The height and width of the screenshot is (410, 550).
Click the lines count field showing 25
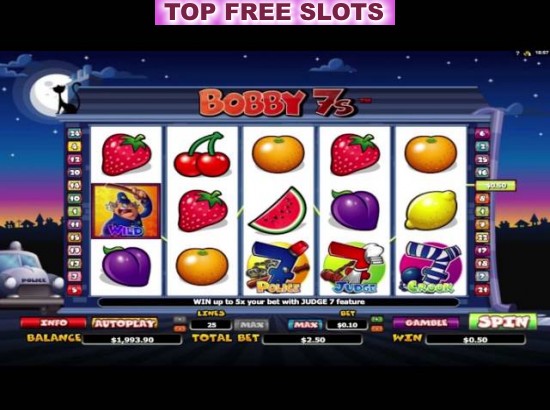[211, 325]
